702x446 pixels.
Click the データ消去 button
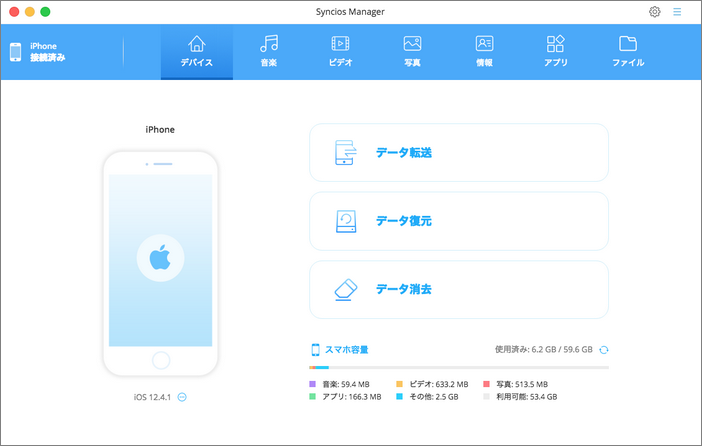click(459, 289)
